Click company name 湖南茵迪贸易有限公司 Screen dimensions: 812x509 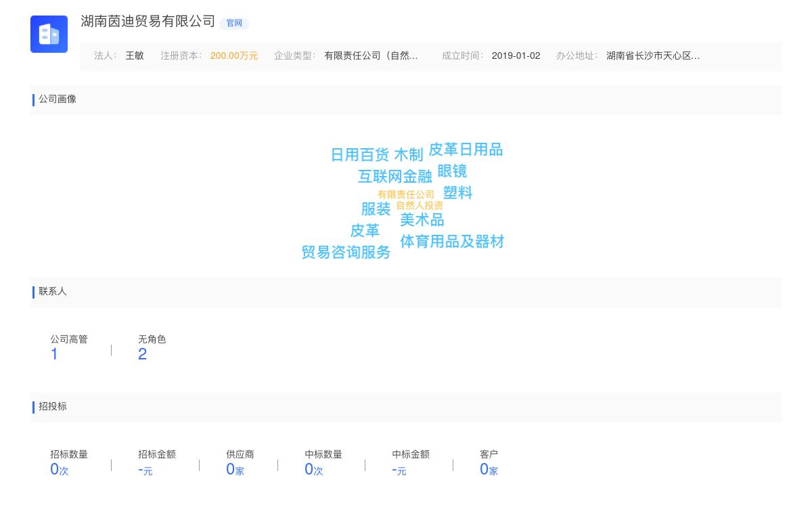point(148,21)
